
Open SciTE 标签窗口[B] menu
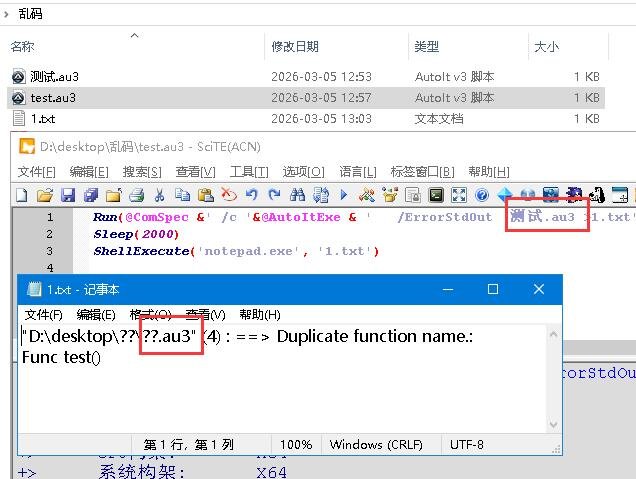[x=422, y=172]
